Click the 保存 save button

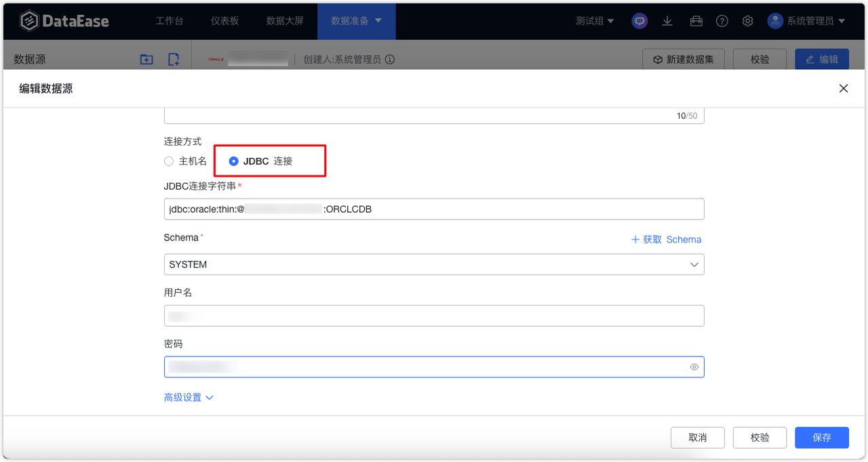822,438
